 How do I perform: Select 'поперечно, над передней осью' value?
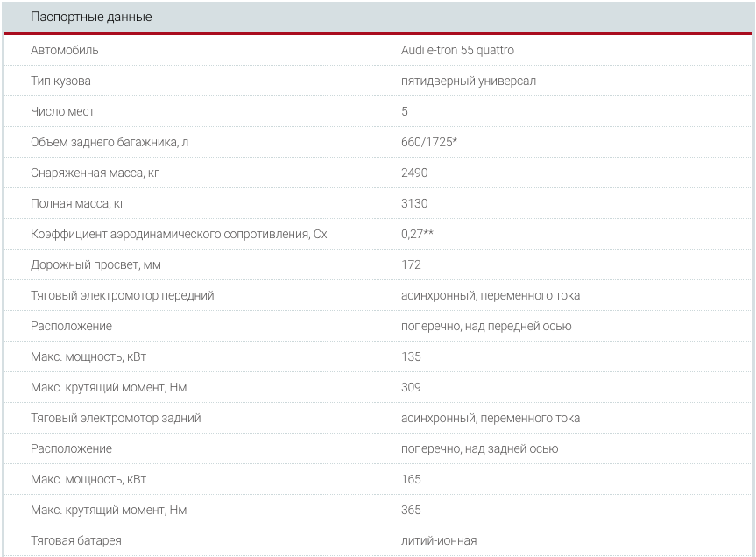[486, 326]
